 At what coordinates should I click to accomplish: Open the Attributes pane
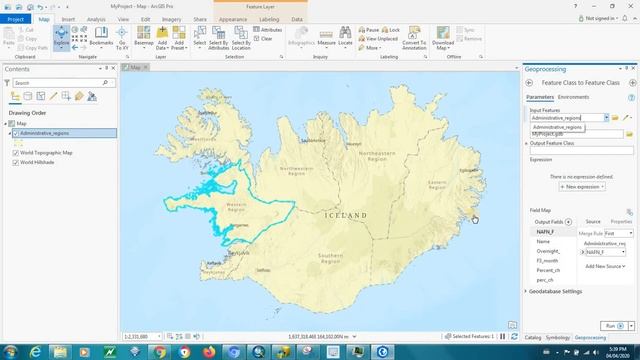267,29
